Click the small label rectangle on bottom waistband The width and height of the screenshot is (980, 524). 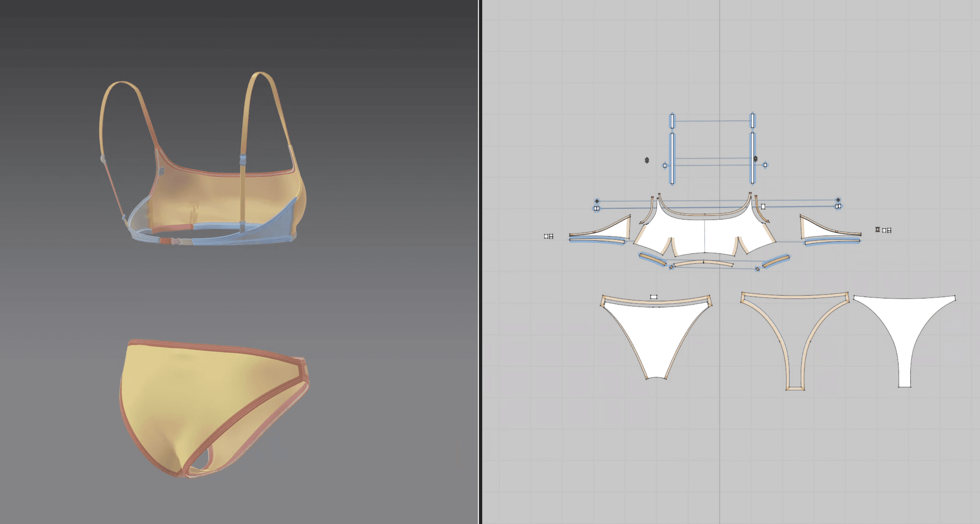click(654, 296)
